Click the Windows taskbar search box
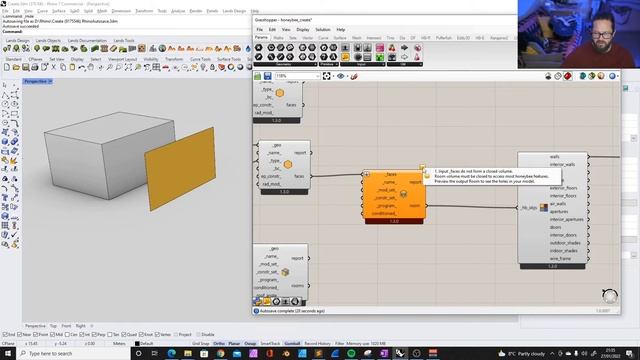Viewport: 640px width, 360px height. (x=74, y=353)
